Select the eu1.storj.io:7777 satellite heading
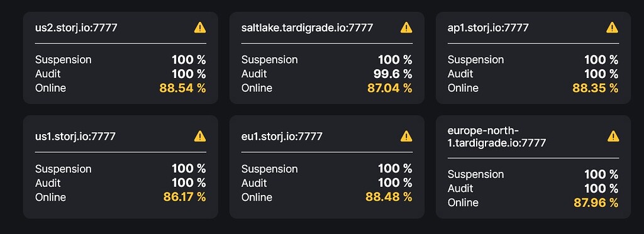The height and width of the screenshot is (234, 644). click(282, 136)
